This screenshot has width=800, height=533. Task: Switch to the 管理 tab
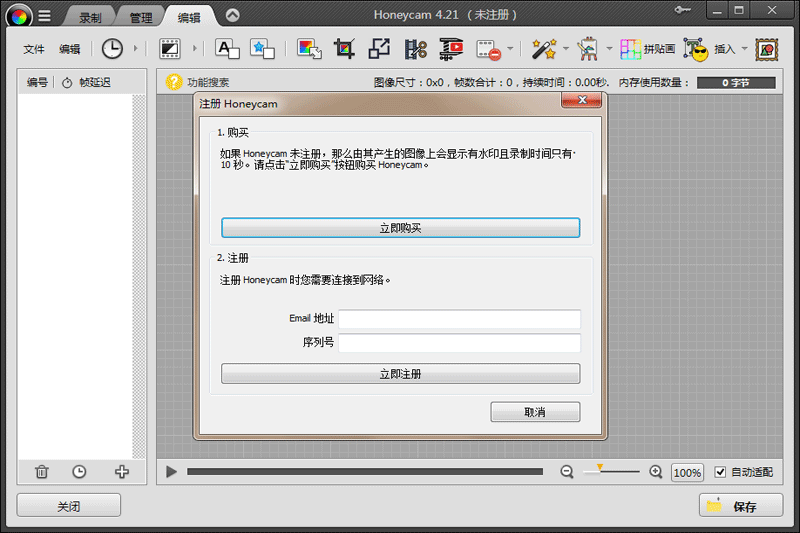[140, 17]
